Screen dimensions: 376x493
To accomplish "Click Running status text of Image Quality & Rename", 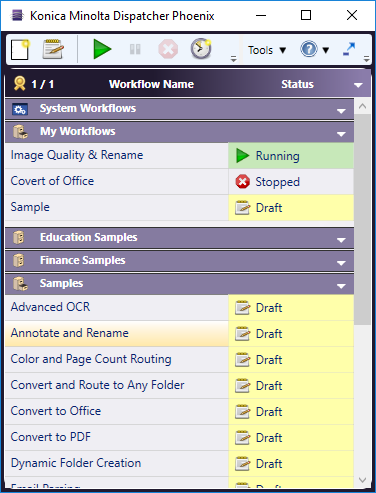I will 277,156.
